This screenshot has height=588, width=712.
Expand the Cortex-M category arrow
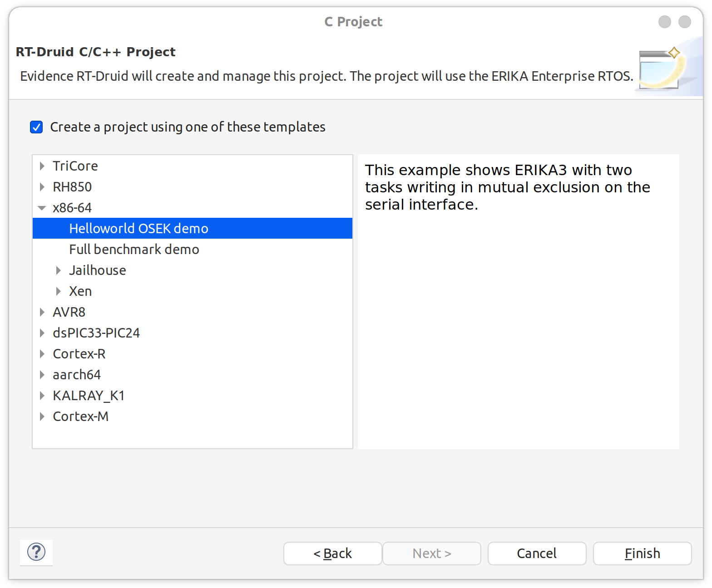(42, 416)
